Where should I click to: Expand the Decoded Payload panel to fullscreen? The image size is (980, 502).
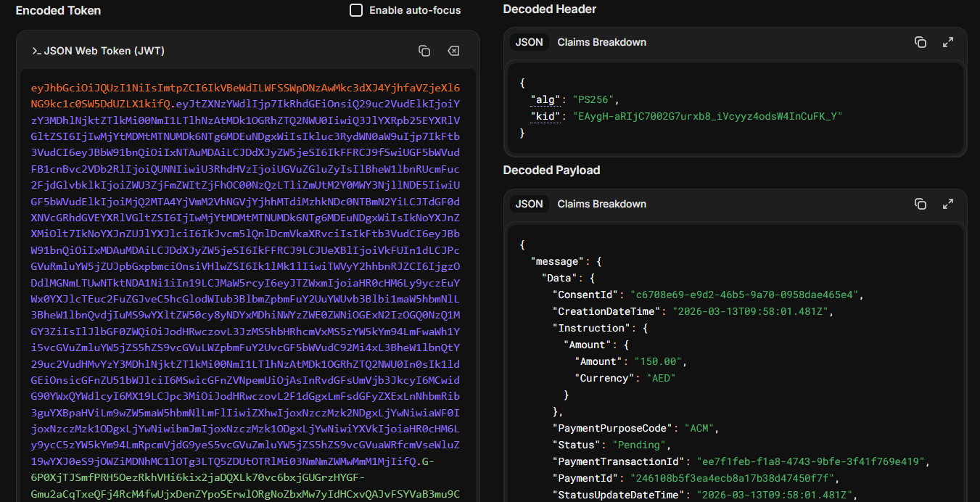pos(947,204)
